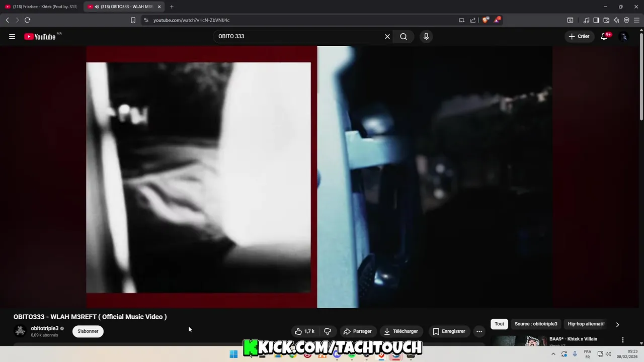The width and height of the screenshot is (644, 362).
Task: Open the browser main menu
Action: (x=636, y=20)
